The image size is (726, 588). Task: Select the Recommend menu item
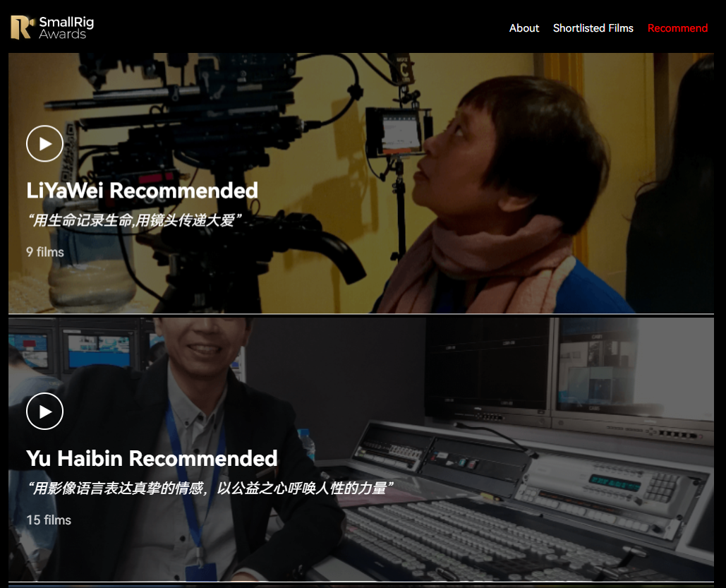677,28
